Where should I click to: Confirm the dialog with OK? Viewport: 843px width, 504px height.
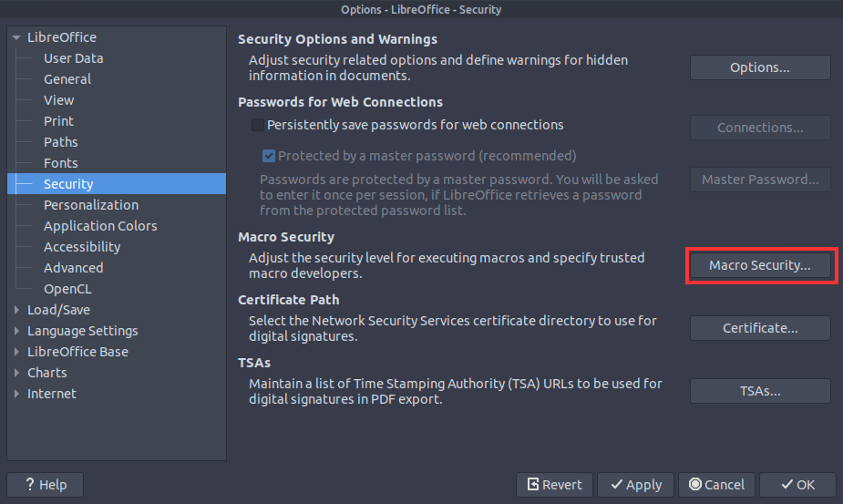[797, 485]
